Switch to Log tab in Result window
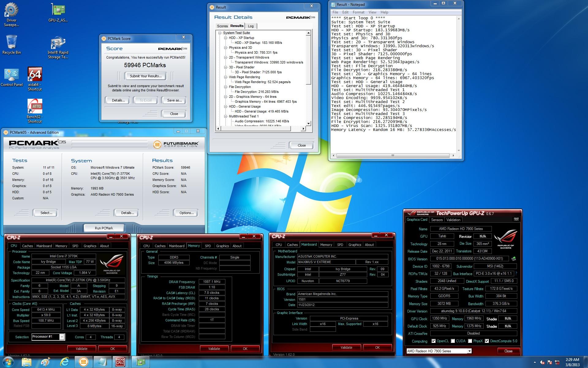The width and height of the screenshot is (588, 368). pyautogui.click(x=251, y=26)
